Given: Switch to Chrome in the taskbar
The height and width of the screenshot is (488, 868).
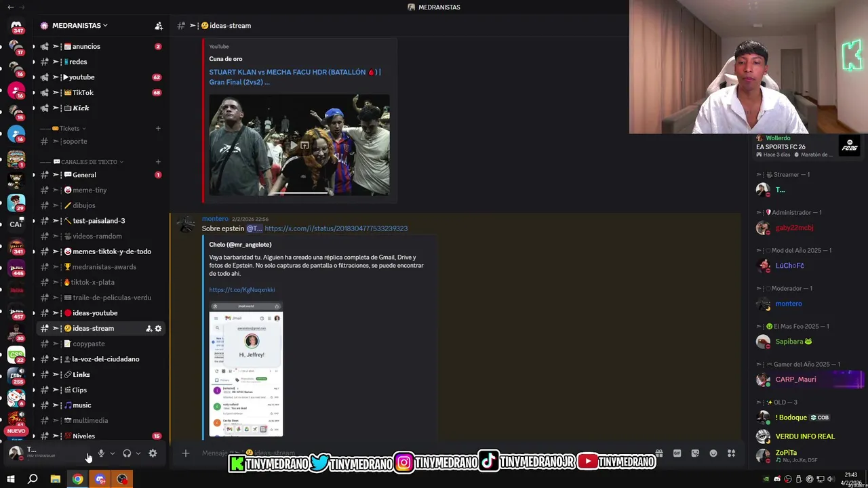Looking at the screenshot, I should pos(78,479).
